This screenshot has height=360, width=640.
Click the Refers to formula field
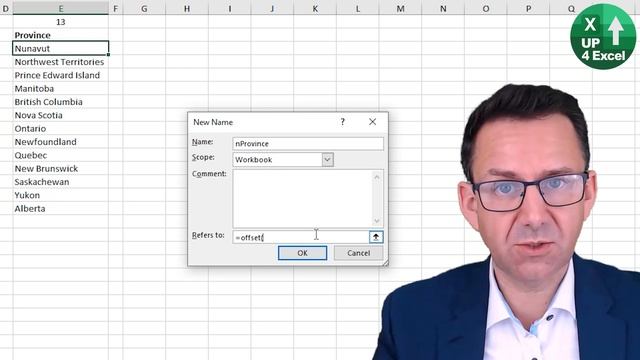301,237
